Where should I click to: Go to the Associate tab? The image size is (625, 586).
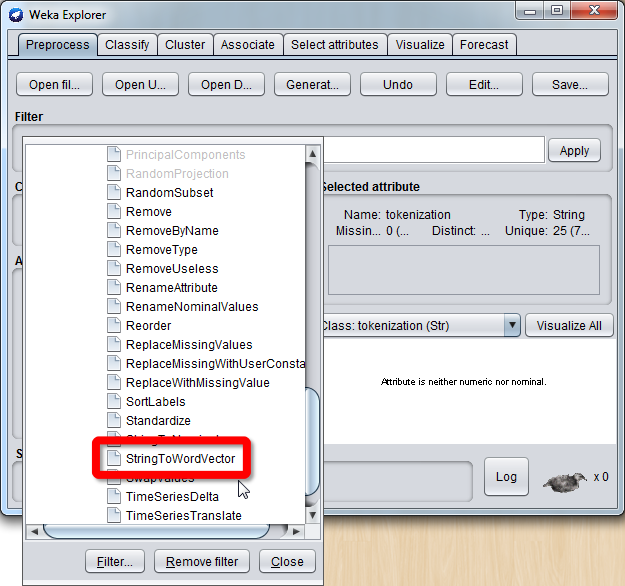coord(248,45)
